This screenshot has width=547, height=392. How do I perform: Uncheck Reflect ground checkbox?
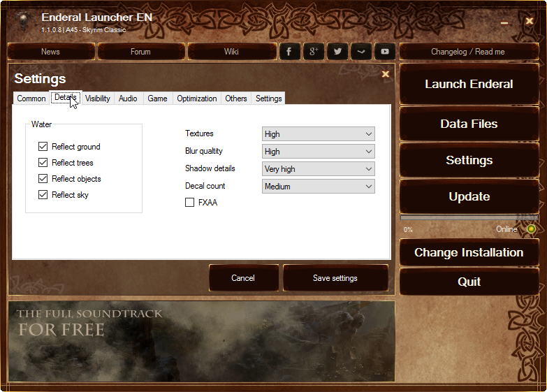43,147
